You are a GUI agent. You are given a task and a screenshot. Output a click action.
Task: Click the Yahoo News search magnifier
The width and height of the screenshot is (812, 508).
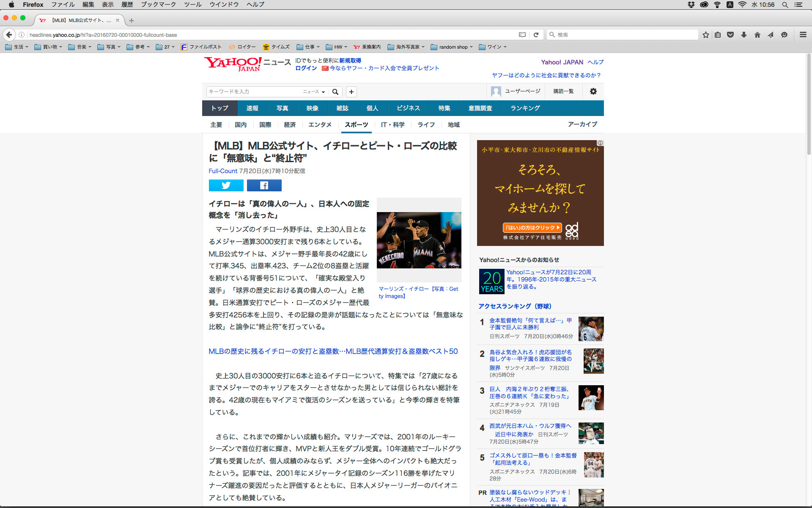tap(335, 92)
